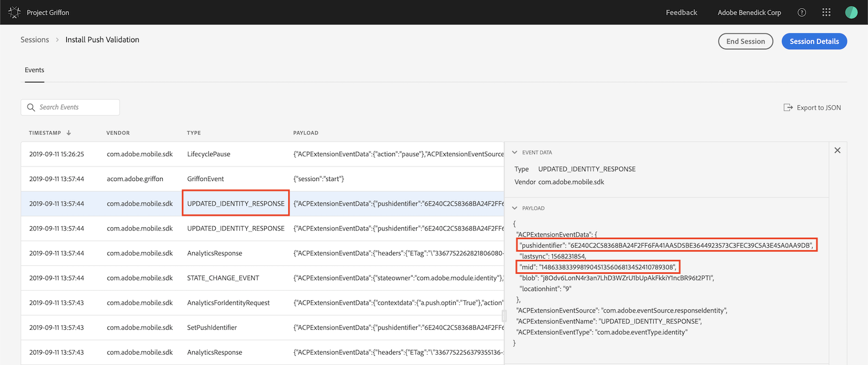Click the "mid" line in payload

tap(598, 267)
